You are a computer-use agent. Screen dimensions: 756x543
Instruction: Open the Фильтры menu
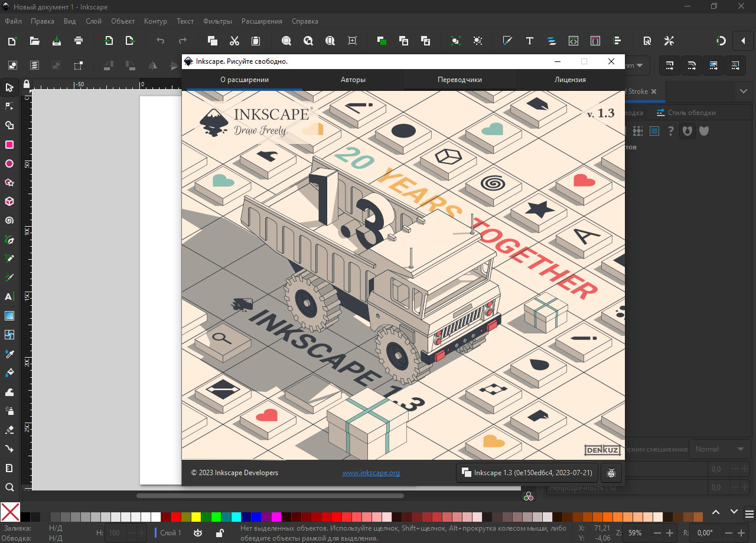[x=217, y=21]
